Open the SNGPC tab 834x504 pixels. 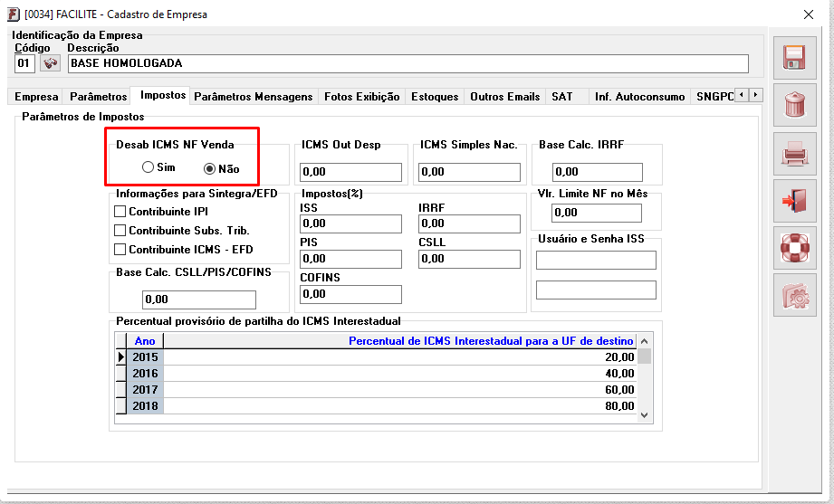tap(714, 97)
